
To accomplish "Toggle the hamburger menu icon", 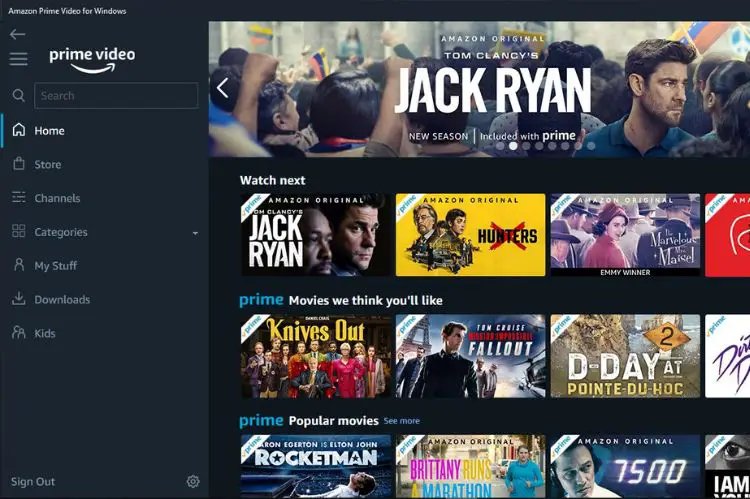I will coord(19,59).
